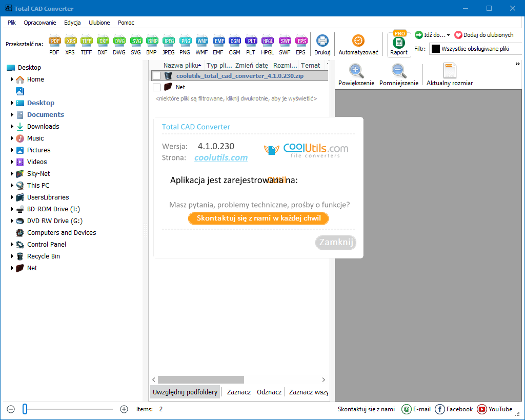Select Recycle Bin in folder tree
The height and width of the screenshot is (420, 525).
click(44, 256)
